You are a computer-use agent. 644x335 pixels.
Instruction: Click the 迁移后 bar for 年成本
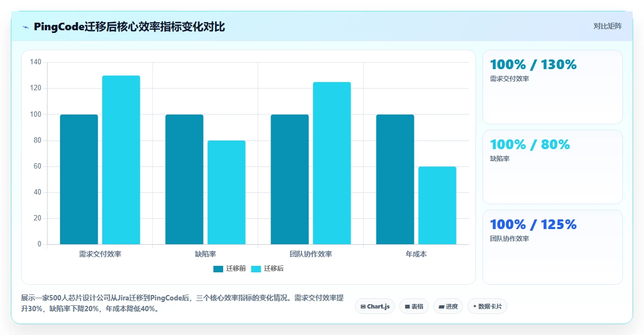pos(438,205)
